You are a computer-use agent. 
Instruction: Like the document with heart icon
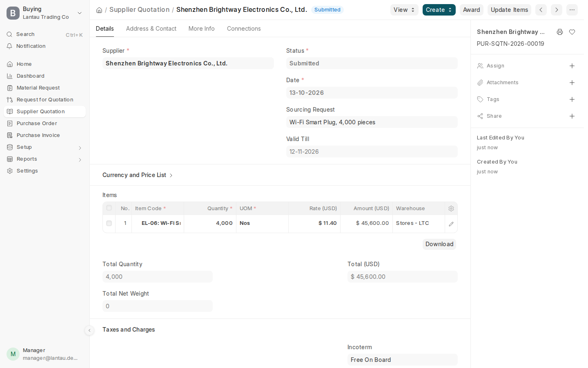tap(572, 32)
